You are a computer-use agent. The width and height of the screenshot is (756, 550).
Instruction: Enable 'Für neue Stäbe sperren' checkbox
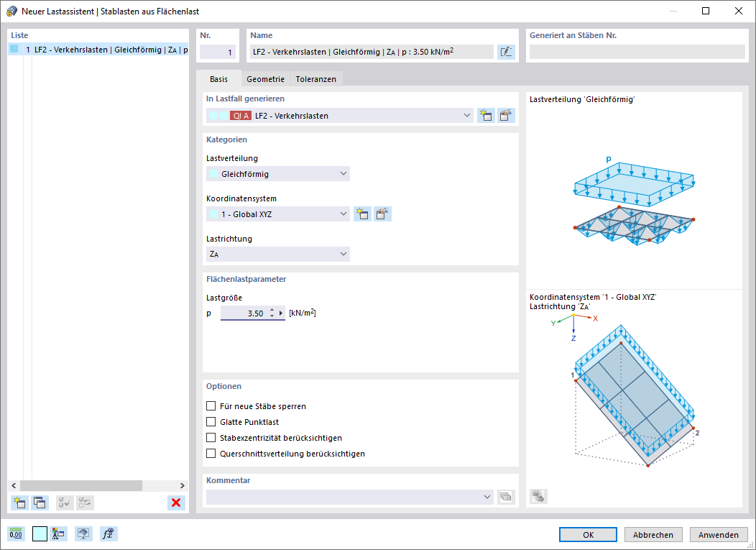(x=211, y=406)
